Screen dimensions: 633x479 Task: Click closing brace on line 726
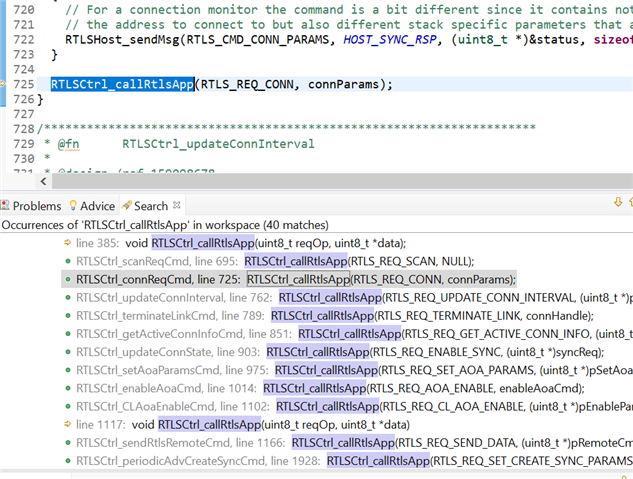click(40, 99)
